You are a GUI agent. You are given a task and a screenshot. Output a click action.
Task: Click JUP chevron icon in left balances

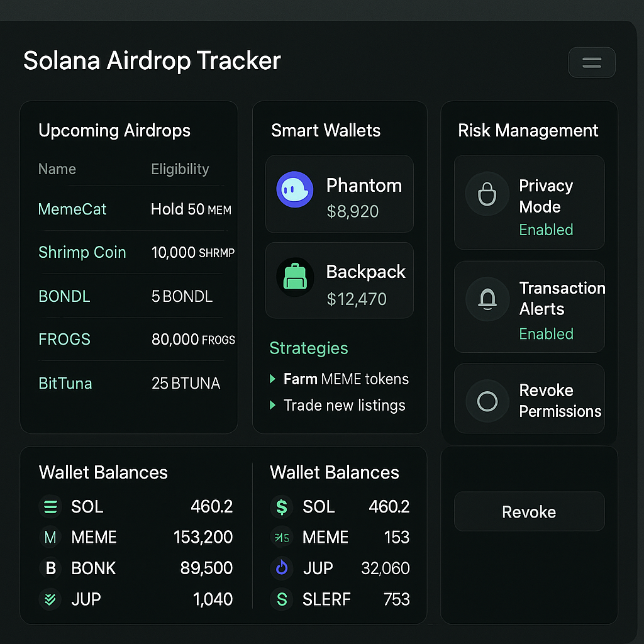click(50, 599)
